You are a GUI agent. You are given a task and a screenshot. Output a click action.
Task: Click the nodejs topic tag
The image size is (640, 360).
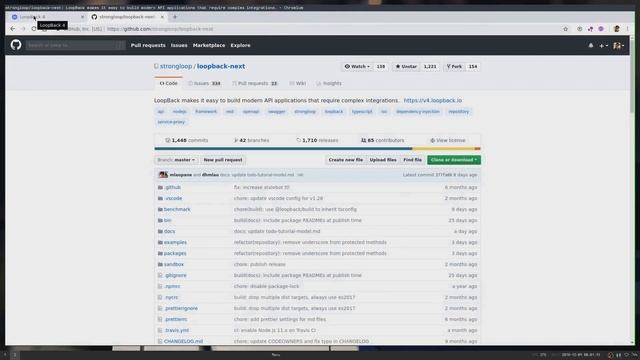(x=179, y=111)
